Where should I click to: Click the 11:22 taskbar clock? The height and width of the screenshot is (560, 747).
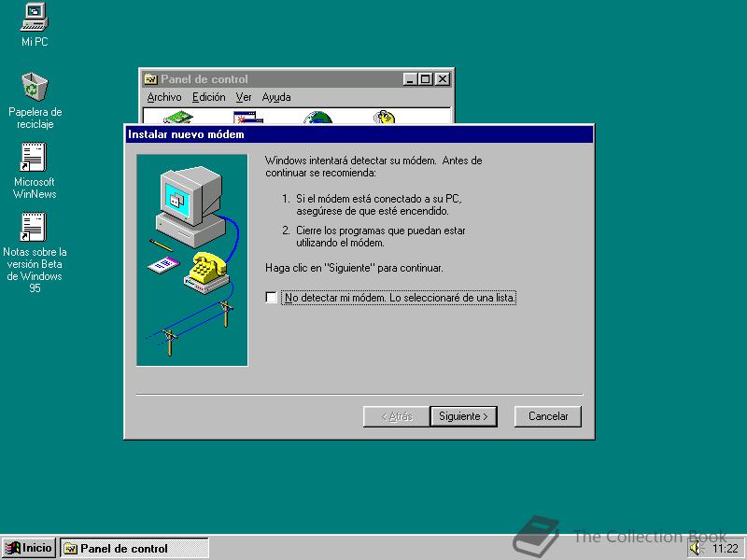(726, 549)
